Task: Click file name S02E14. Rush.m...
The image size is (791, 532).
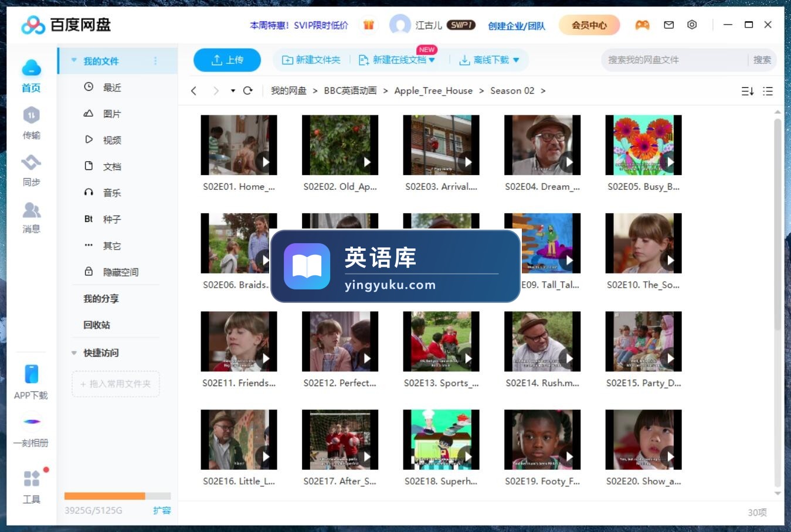Action: 542,383
